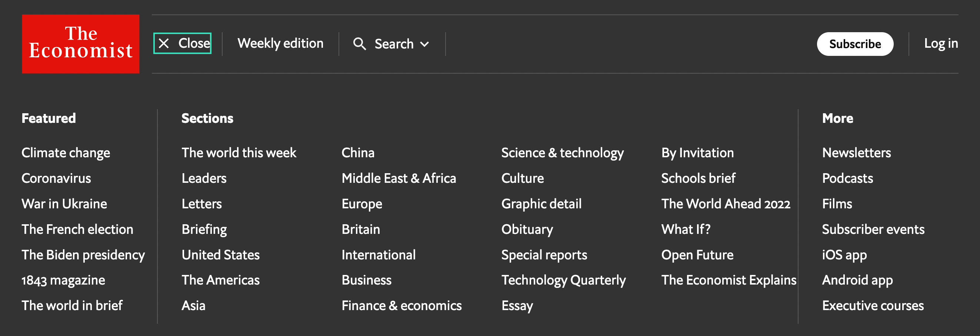Expand the Search dropdown chevron
This screenshot has width=980, height=336.
[x=425, y=44]
